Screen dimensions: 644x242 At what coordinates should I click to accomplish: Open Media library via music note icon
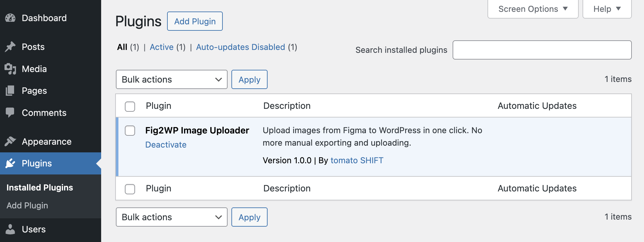pos(11,69)
